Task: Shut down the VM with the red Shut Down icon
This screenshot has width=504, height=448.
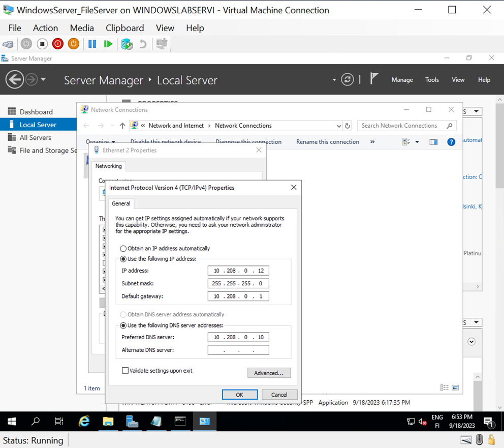Action: point(57,44)
